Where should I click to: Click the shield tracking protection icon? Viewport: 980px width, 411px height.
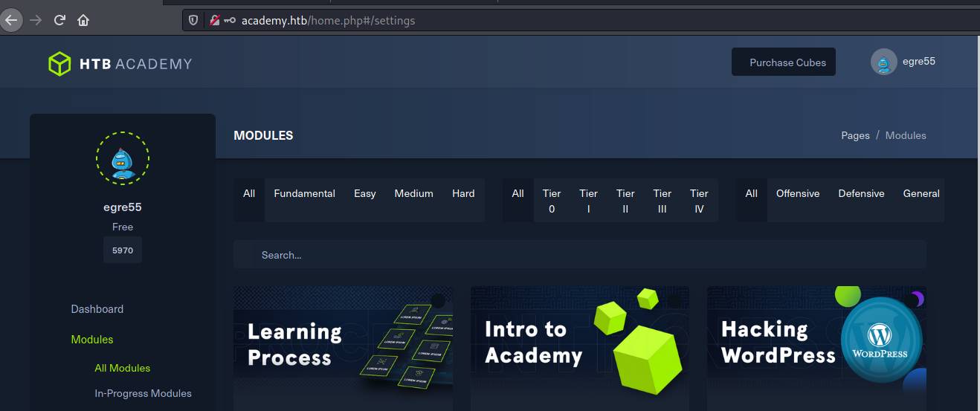[x=193, y=21]
